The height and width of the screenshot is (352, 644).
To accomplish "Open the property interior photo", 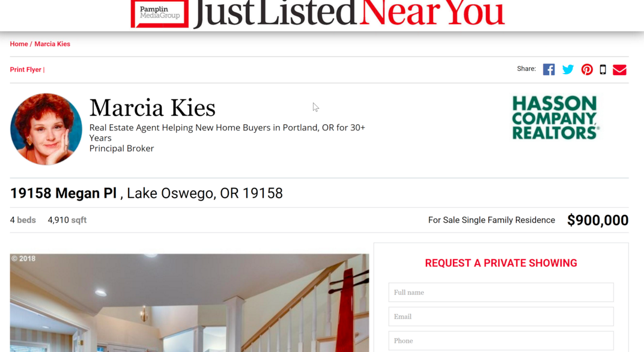I will tap(189, 303).
